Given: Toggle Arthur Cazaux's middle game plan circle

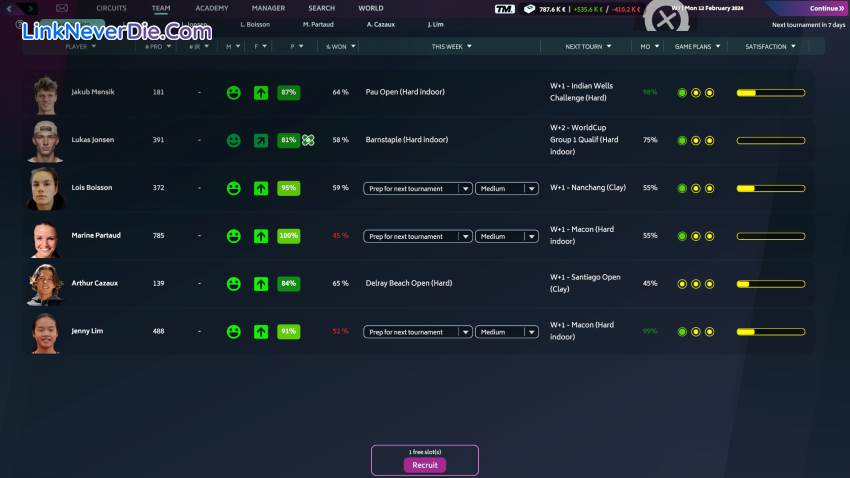Looking at the screenshot, I should point(696,284).
